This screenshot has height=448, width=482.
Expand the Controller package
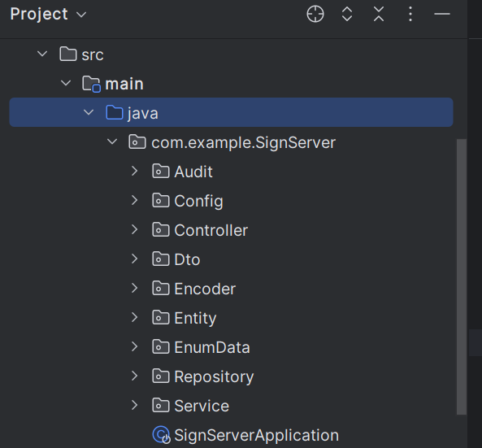pos(134,229)
